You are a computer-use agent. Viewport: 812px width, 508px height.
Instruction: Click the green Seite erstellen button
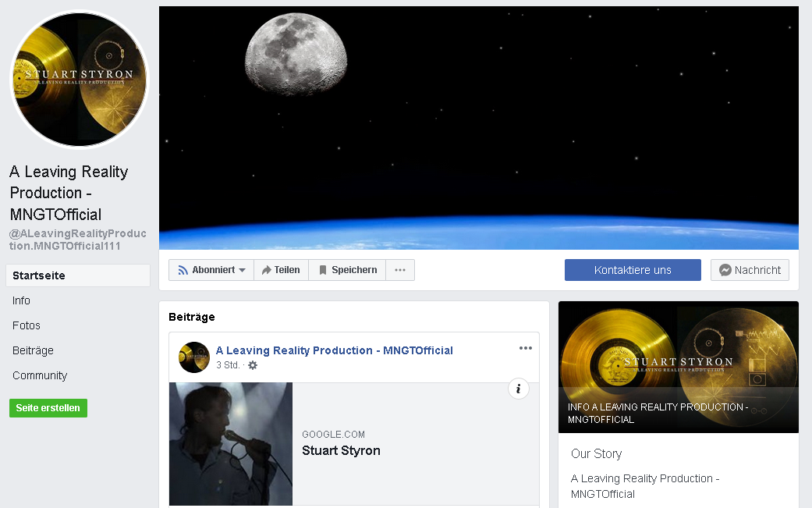point(48,408)
